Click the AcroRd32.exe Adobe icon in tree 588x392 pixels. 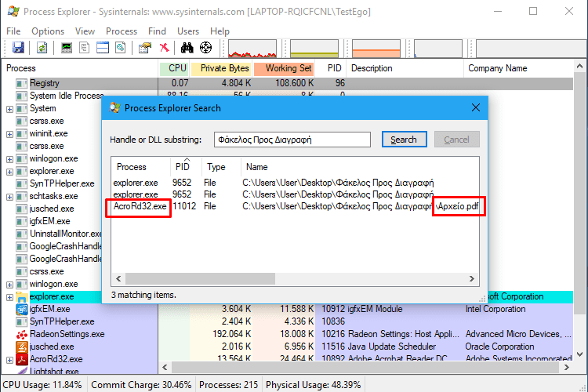pos(22,359)
